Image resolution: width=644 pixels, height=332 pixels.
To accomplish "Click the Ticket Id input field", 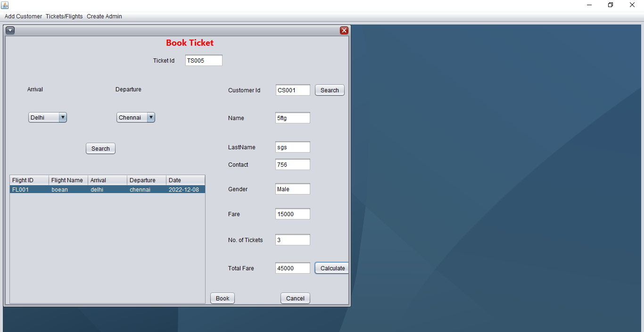I will (204, 60).
